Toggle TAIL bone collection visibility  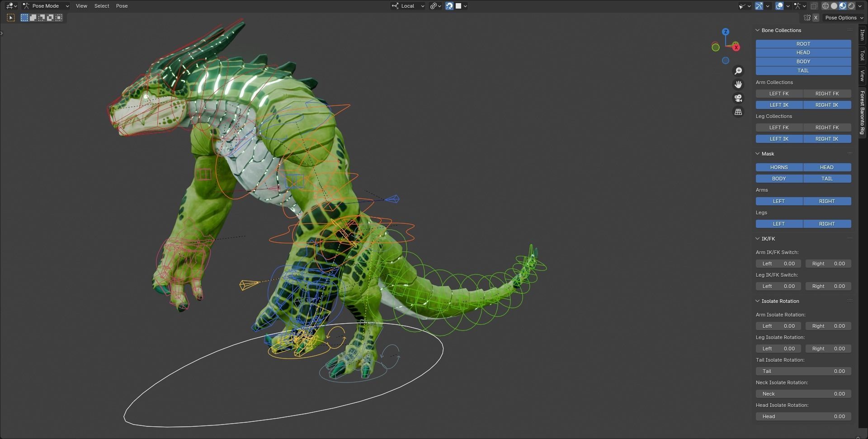[803, 71]
